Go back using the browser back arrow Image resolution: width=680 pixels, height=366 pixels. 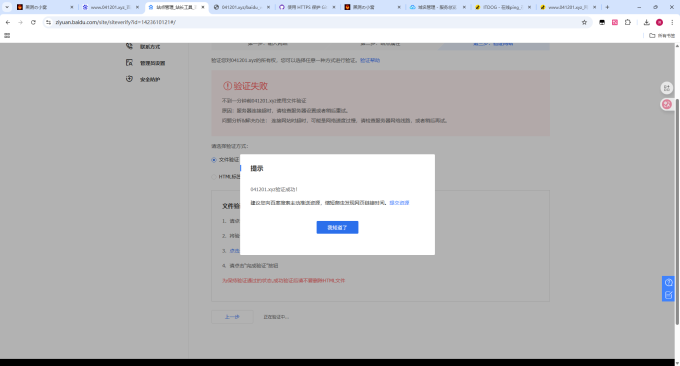(8, 22)
